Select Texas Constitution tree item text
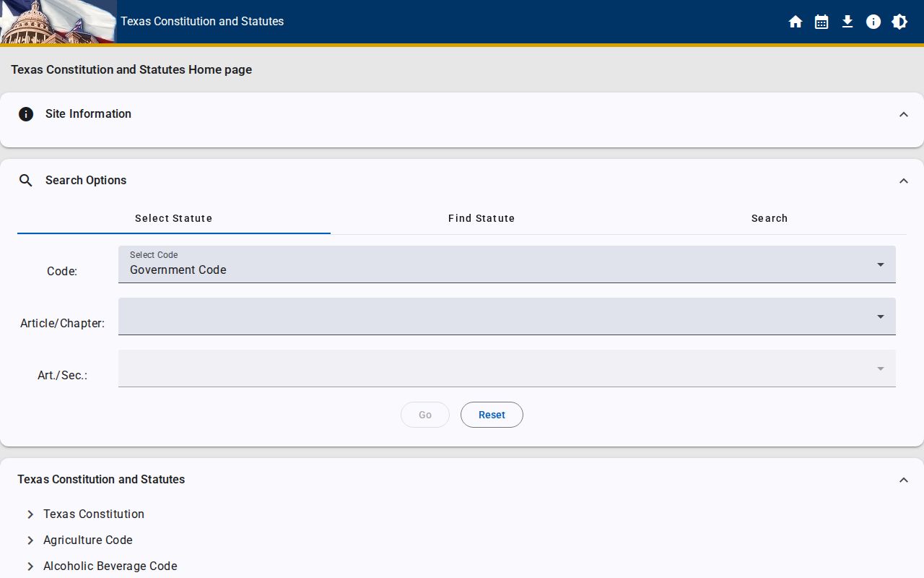This screenshot has width=924, height=578. click(94, 514)
